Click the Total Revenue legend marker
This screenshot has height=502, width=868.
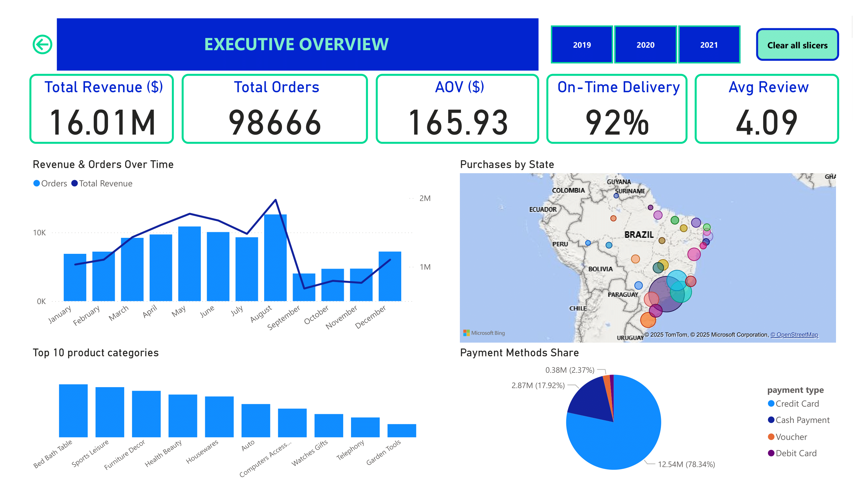74,183
